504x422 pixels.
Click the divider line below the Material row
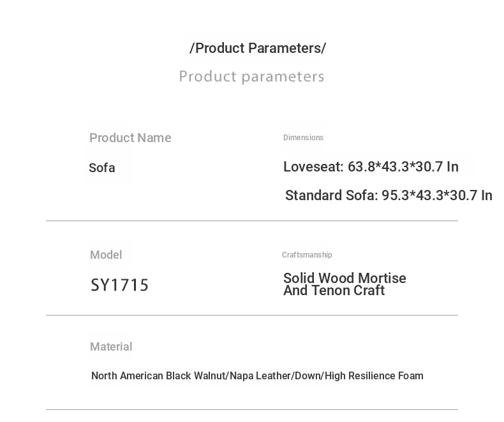coord(251,409)
